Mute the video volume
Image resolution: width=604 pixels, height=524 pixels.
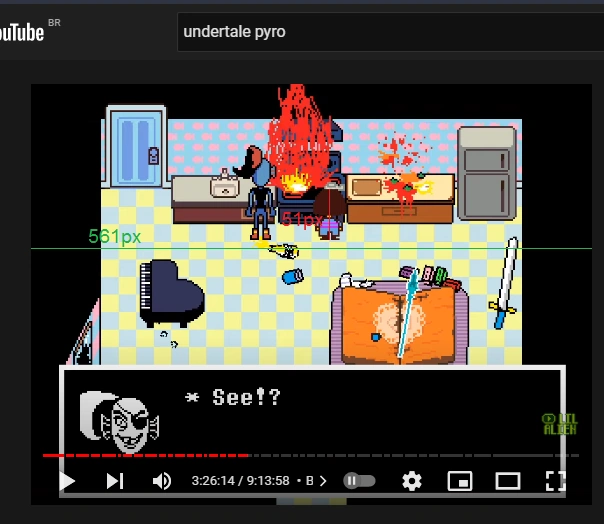tap(162, 481)
